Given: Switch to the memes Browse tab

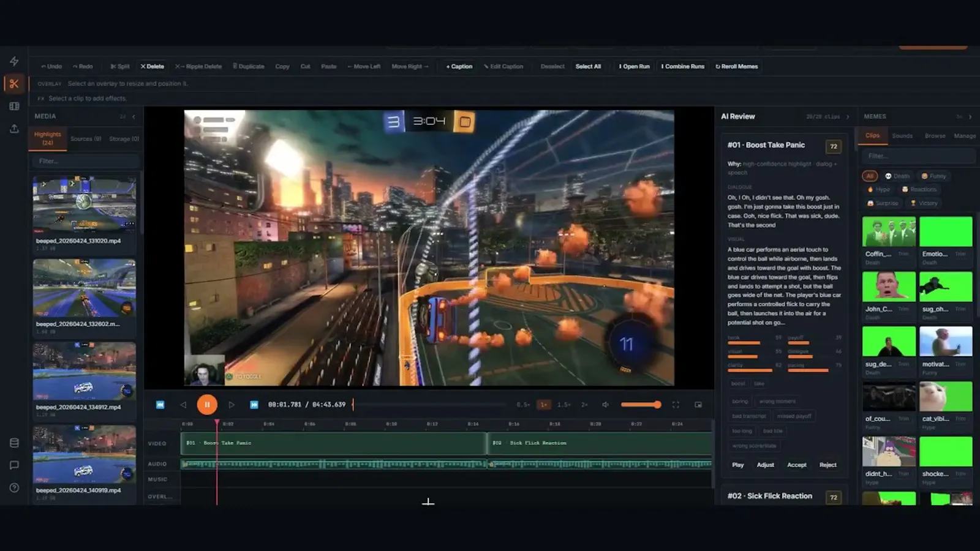Looking at the screenshot, I should tap(935, 136).
